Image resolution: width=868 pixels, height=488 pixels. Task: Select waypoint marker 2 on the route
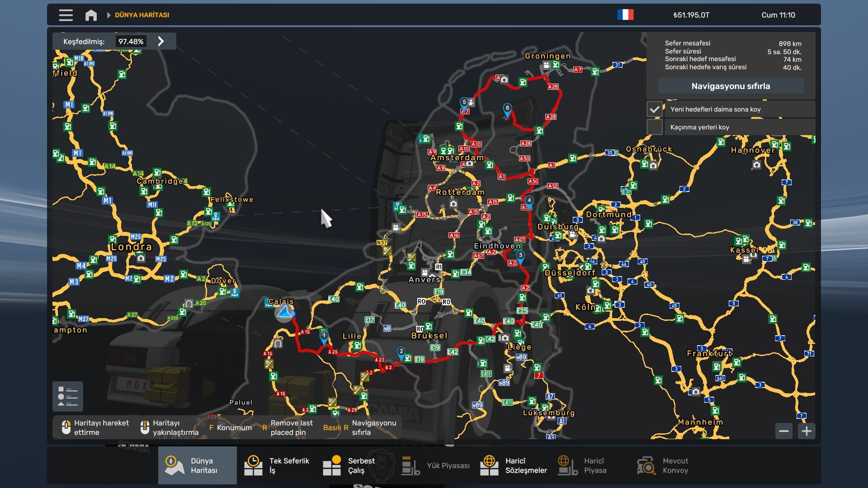pos(401,352)
